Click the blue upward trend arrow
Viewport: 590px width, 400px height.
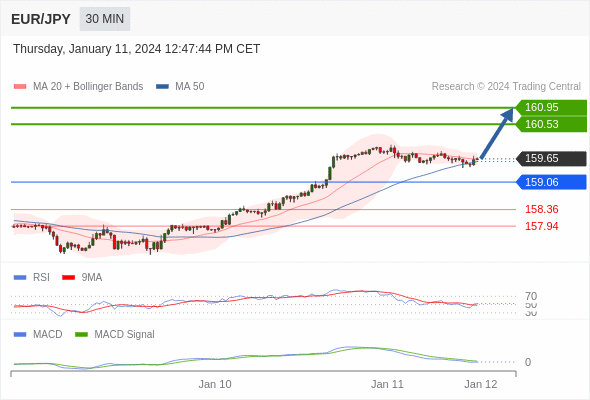click(x=497, y=133)
